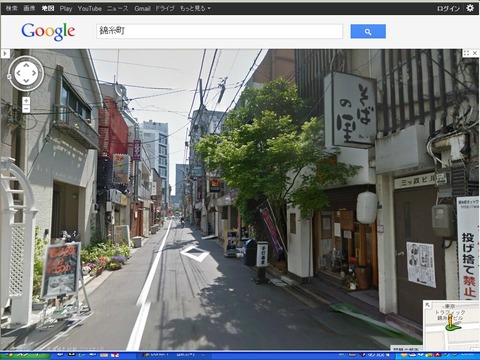Image resolution: width=480 pixels, height=360 pixels.
Task: Open ドライブ in the top bar
Action: 165,9
